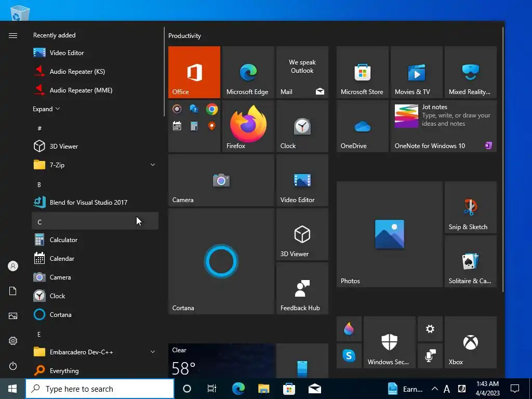532x399 pixels.
Task: Click the letter B section header
Action: 95,184
